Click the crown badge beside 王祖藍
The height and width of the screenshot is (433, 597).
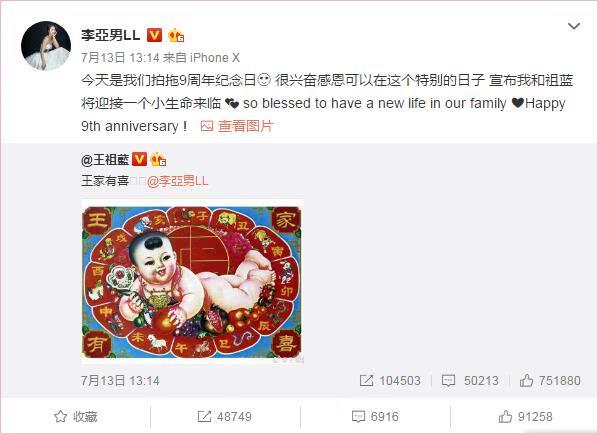tap(158, 159)
